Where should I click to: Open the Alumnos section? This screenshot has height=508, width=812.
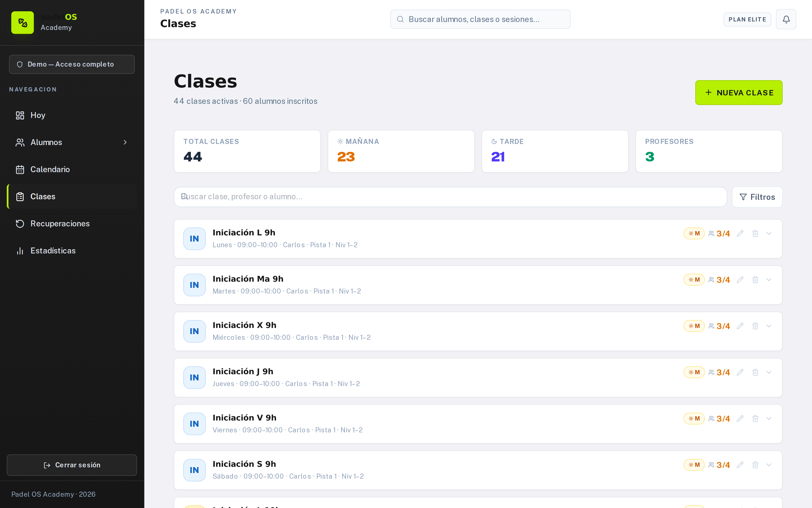(72, 143)
